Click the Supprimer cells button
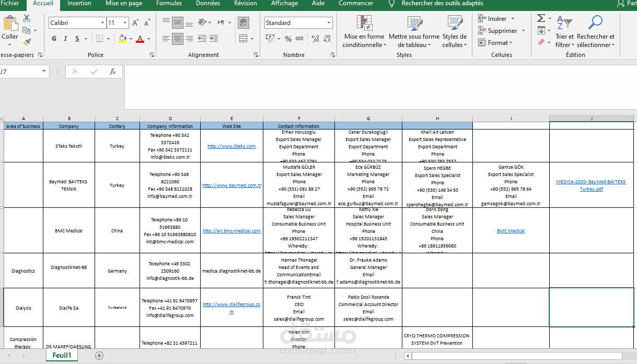 [x=499, y=31]
